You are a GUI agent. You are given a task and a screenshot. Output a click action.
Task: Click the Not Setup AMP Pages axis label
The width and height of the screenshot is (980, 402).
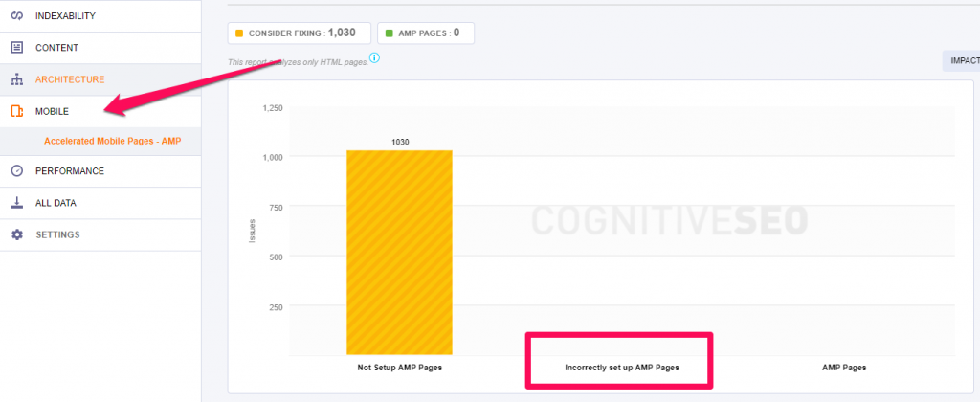[400, 368]
